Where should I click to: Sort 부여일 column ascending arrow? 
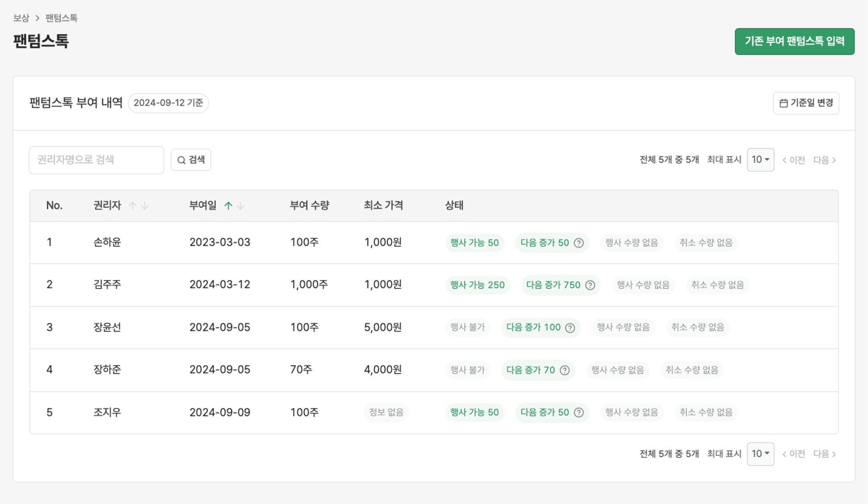click(x=228, y=206)
